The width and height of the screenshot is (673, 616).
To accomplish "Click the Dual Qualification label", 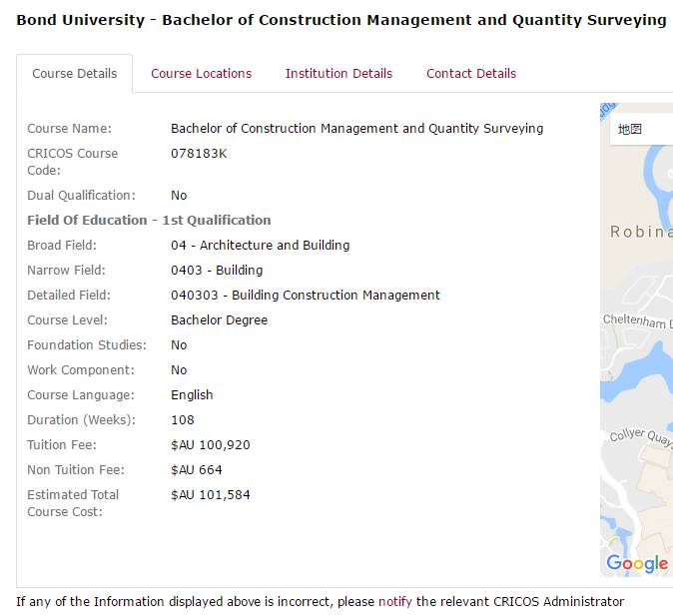I will pos(81,196).
